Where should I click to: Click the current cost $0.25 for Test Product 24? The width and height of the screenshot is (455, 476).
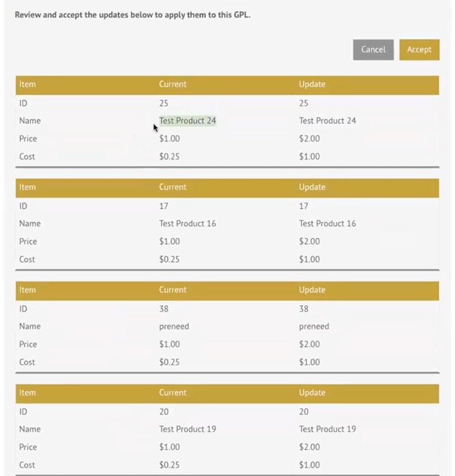click(169, 157)
